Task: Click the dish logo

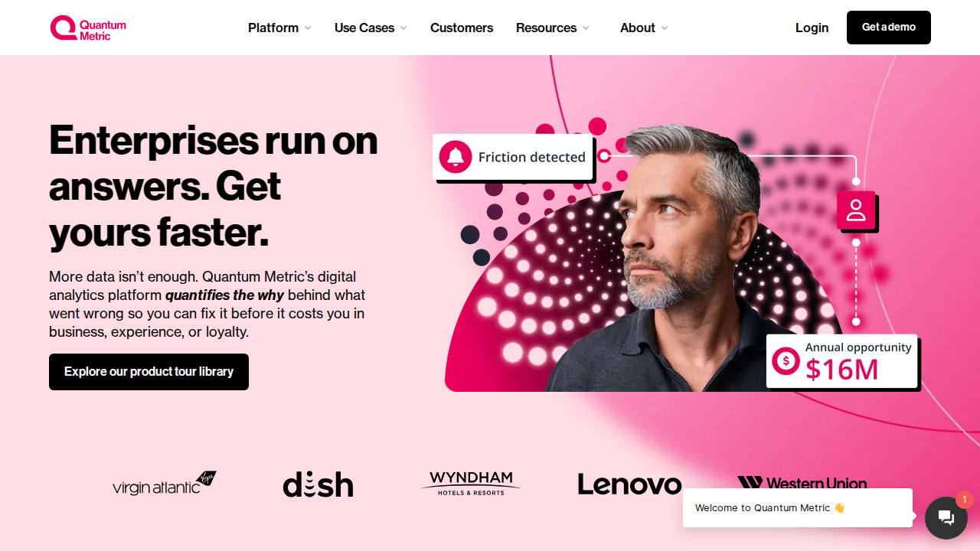Action: click(318, 484)
